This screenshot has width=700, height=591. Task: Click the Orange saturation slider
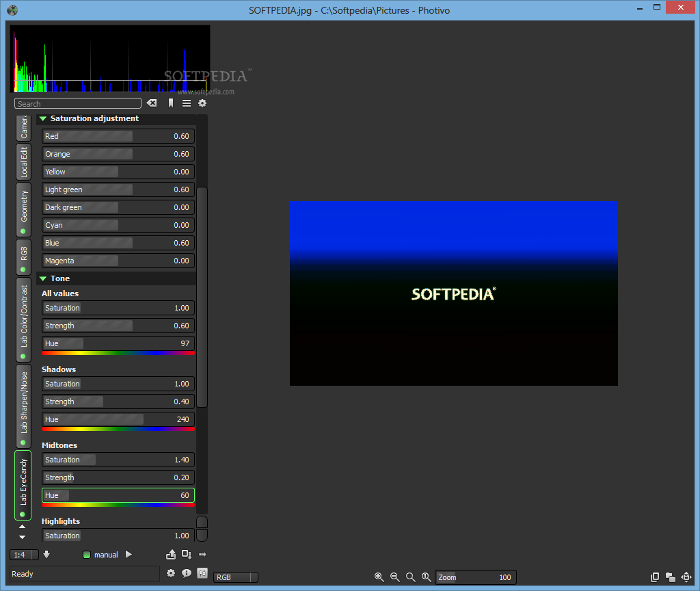[x=118, y=154]
